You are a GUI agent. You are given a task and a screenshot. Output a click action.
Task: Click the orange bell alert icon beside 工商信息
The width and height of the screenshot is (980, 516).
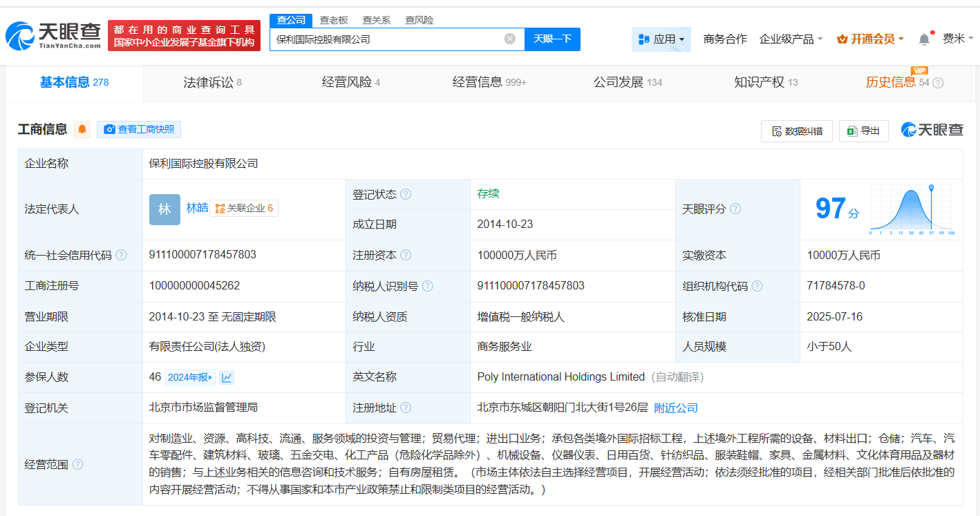click(82, 129)
